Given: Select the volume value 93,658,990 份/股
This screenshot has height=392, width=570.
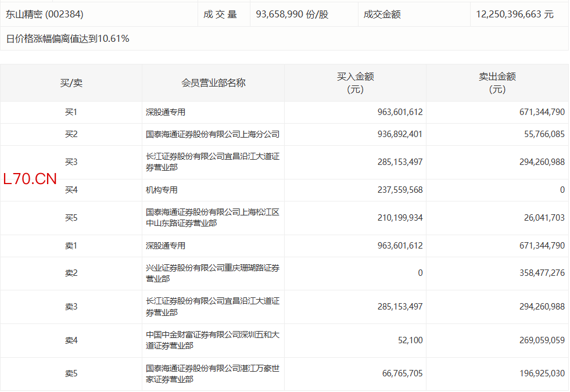Looking at the screenshot, I should click(292, 15).
